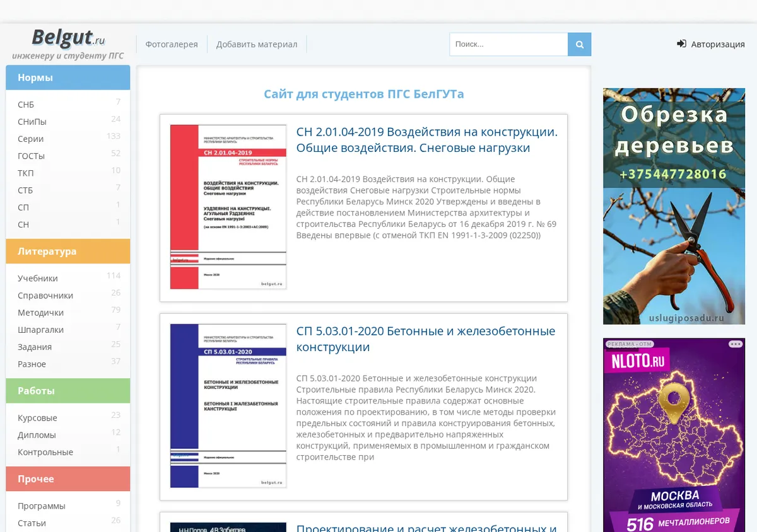Open the Методички section
The width and height of the screenshot is (757, 532).
coord(40,312)
